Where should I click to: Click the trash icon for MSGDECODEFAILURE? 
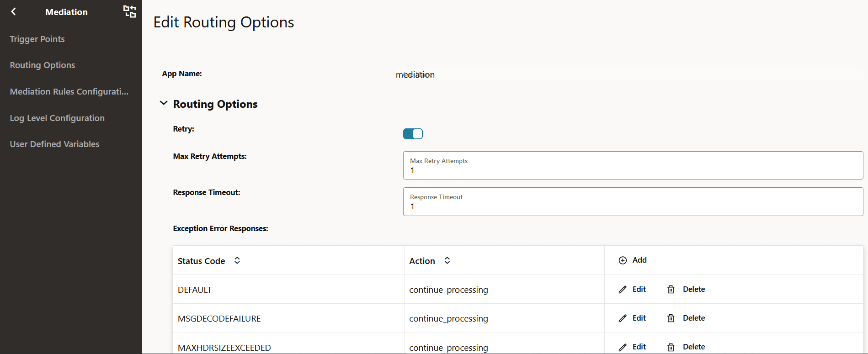tap(671, 318)
